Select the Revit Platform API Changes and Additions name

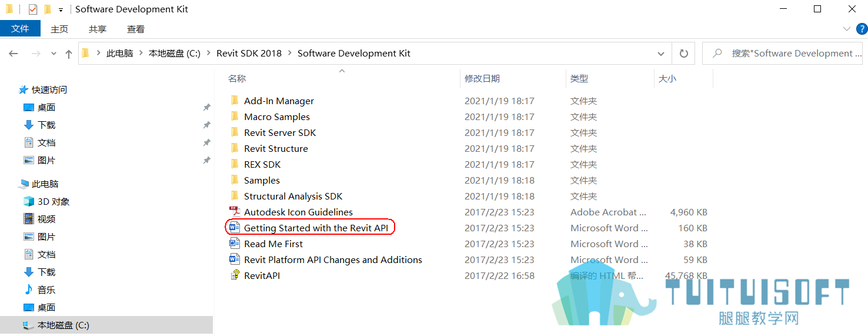tap(333, 260)
